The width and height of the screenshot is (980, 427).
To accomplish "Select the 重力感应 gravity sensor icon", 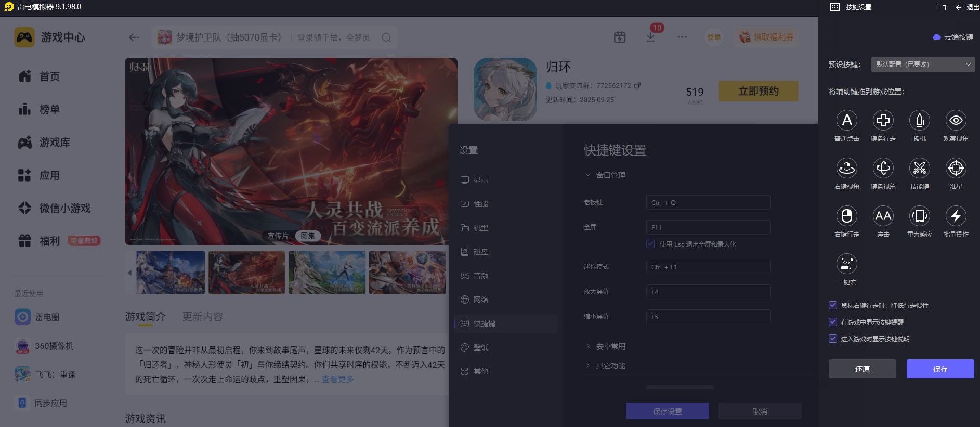I will [919, 216].
